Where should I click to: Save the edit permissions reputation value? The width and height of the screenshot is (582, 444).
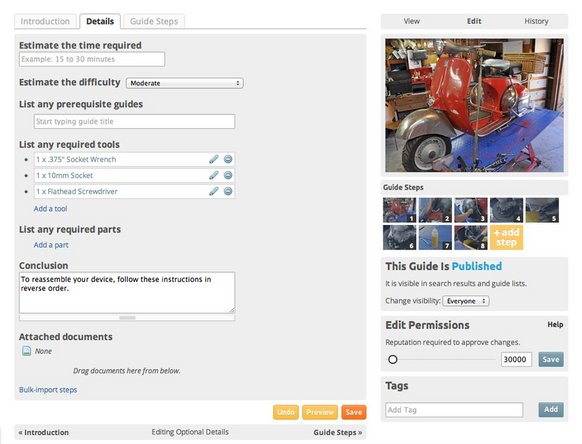(x=551, y=359)
